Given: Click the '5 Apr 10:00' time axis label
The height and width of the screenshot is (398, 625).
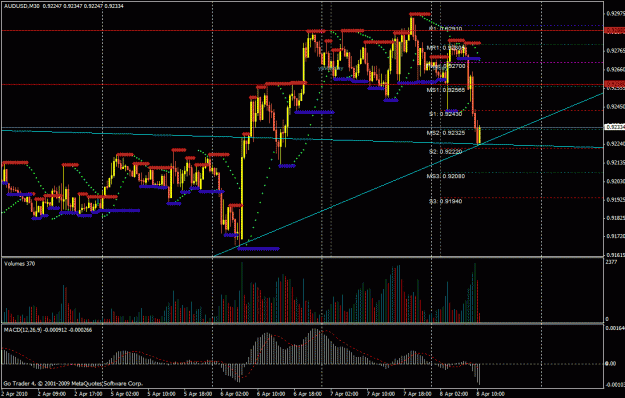Looking at the screenshot, I should (x=162, y=394).
